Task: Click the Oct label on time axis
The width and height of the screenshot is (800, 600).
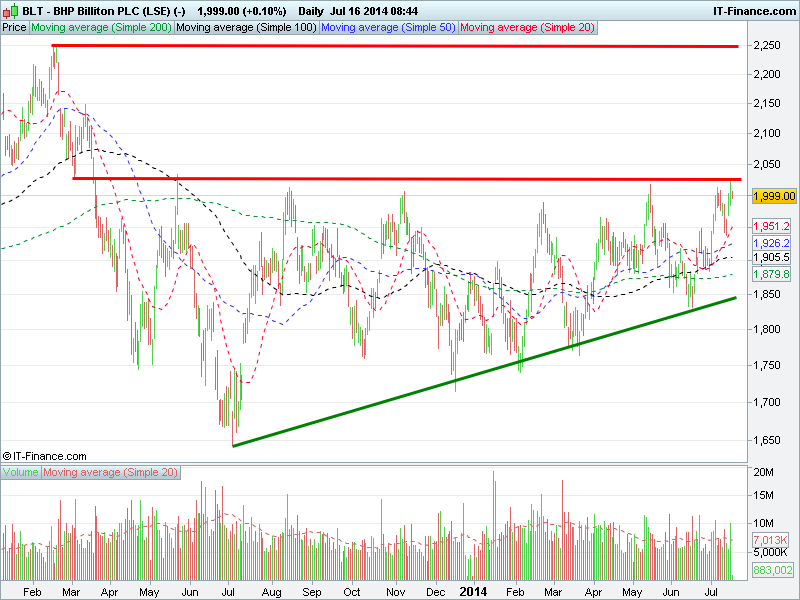Action: tap(352, 592)
